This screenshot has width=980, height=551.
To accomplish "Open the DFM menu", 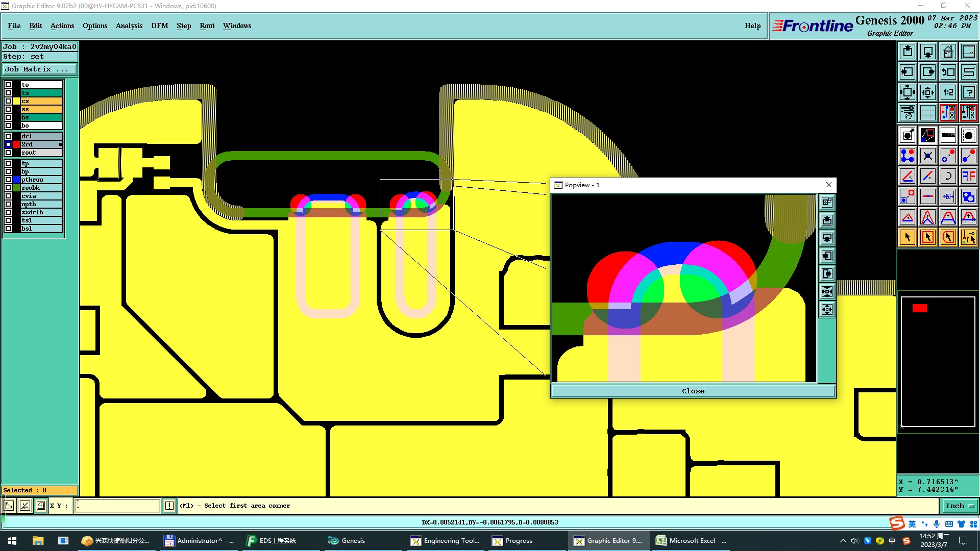I will click(159, 26).
